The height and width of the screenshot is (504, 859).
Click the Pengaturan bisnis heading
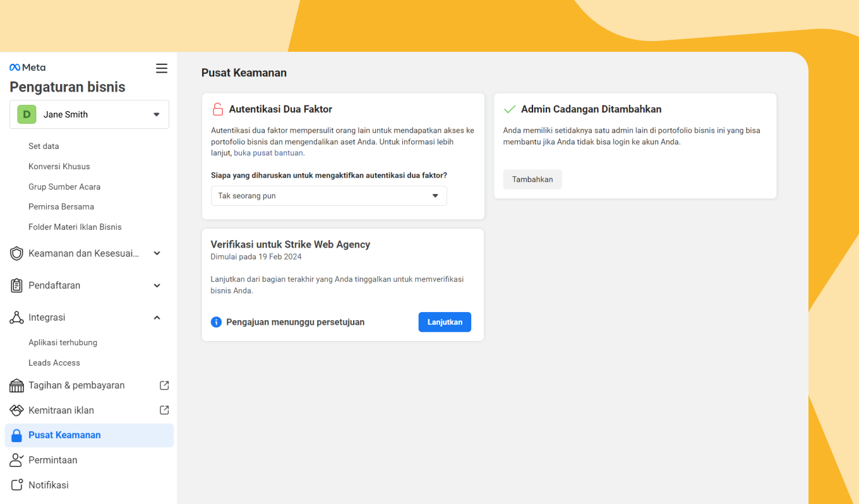(x=68, y=87)
